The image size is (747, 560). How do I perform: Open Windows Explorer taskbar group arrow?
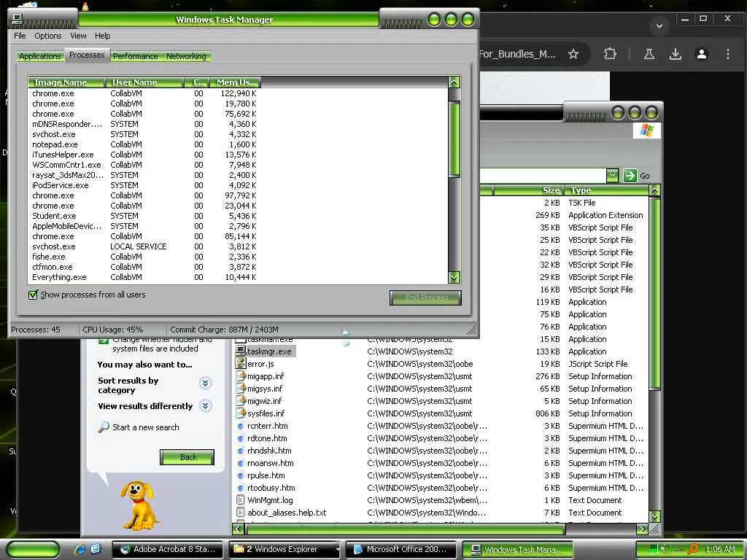coord(338,549)
